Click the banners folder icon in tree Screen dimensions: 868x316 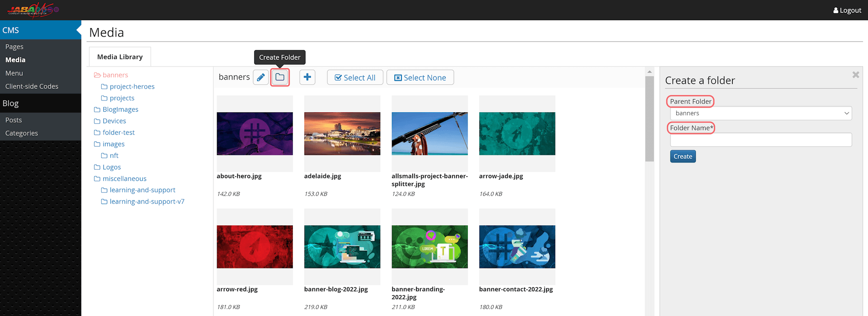[97, 75]
